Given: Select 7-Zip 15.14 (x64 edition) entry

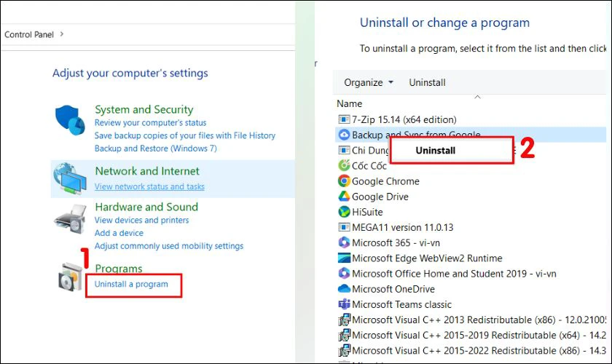Looking at the screenshot, I should [x=404, y=119].
